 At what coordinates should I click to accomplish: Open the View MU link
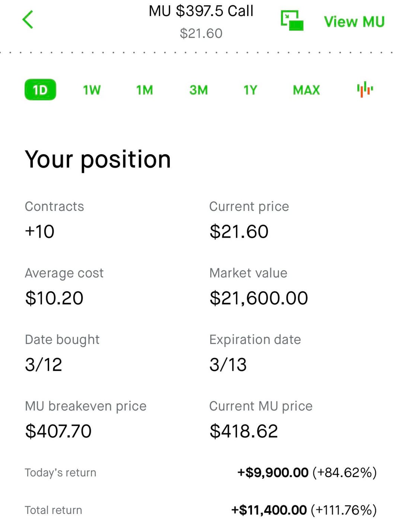[x=354, y=22]
